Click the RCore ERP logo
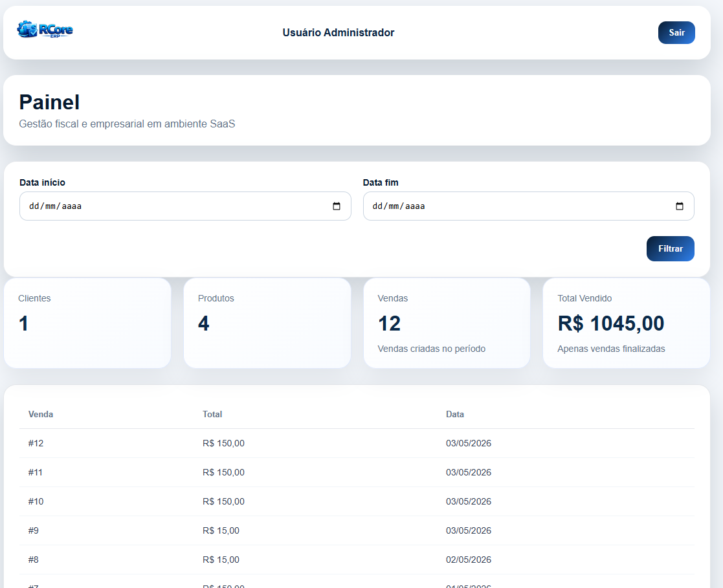 tap(45, 30)
